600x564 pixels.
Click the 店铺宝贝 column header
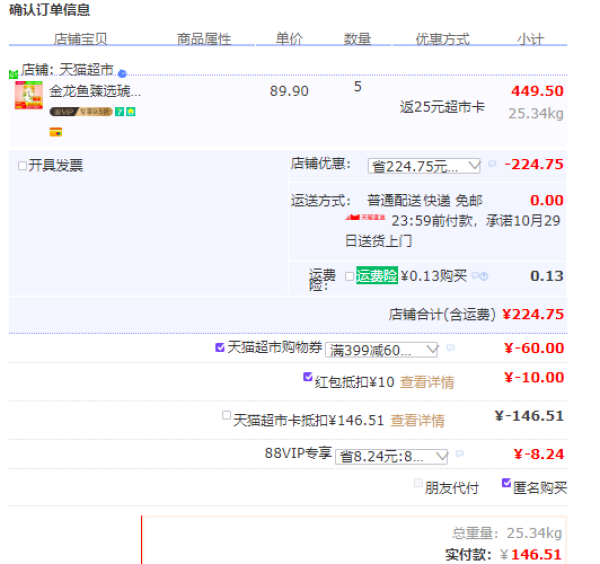pyautogui.click(x=80, y=39)
